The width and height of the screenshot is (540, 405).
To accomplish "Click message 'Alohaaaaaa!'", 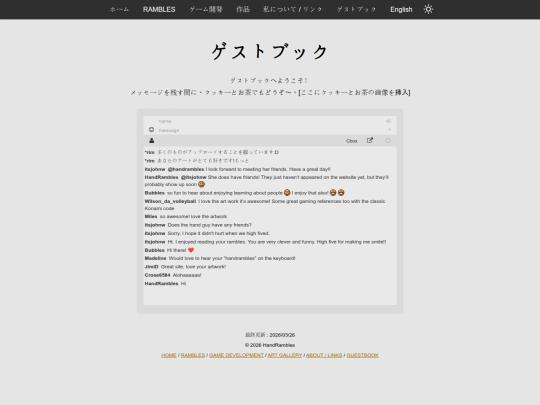I will [187, 275].
